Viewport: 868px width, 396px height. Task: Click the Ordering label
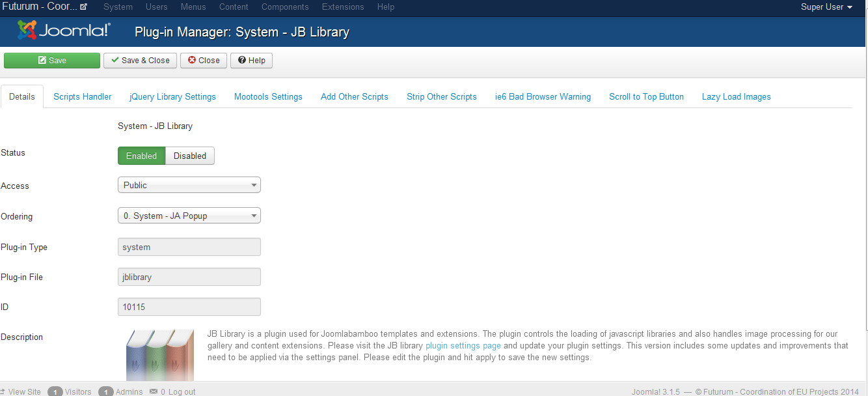click(x=17, y=216)
